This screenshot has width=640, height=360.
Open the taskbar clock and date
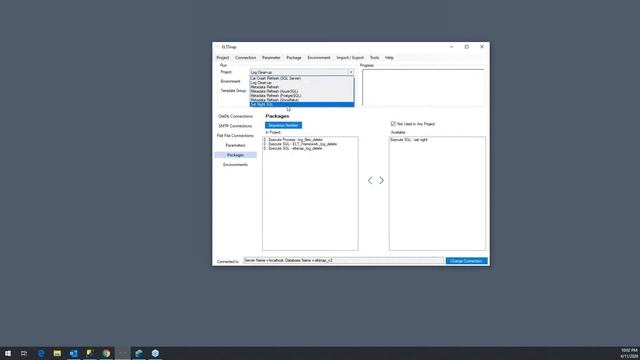(629, 353)
